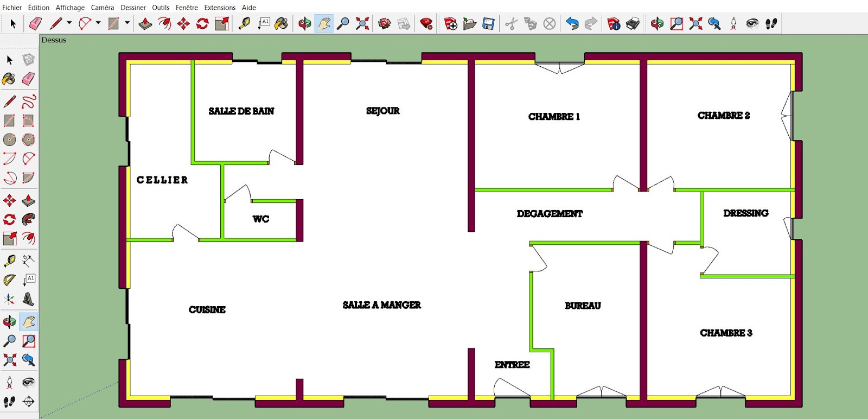Select the Circle tool
Screen dimensions: 868x419
tap(9, 139)
